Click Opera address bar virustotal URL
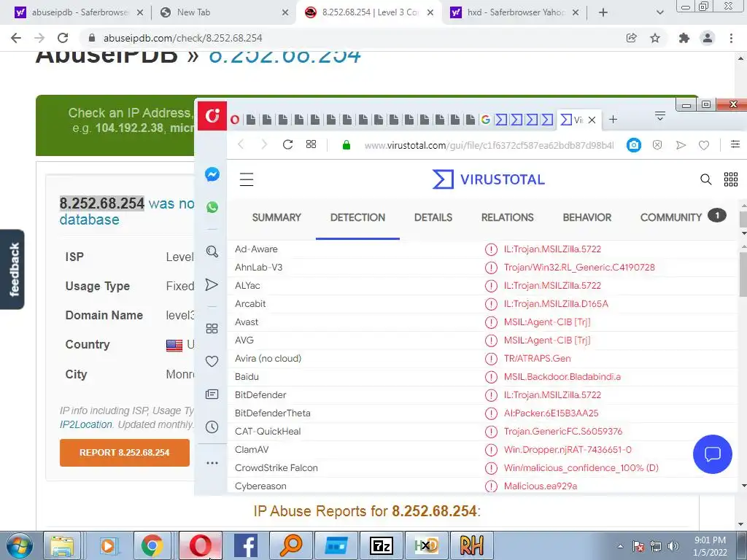The height and width of the screenshot is (560, 747). (x=489, y=145)
